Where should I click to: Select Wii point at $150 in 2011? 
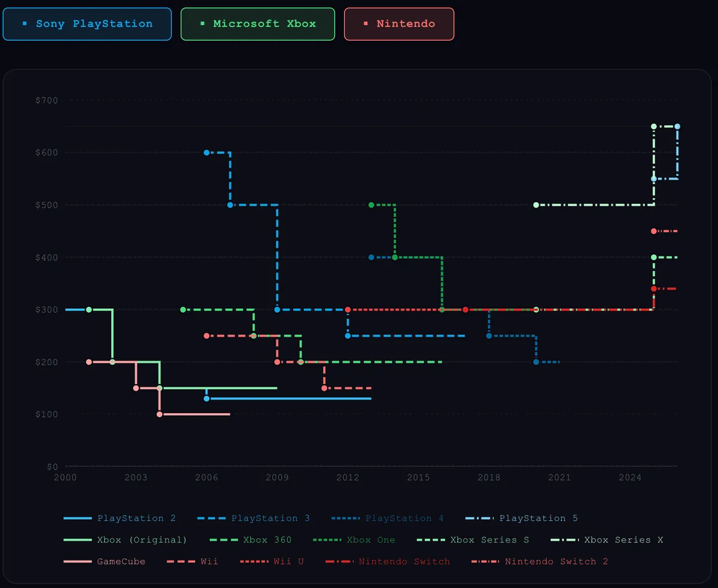click(x=324, y=388)
